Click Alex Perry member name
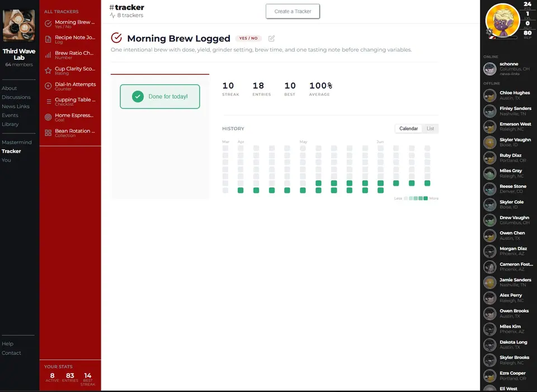 point(511,295)
